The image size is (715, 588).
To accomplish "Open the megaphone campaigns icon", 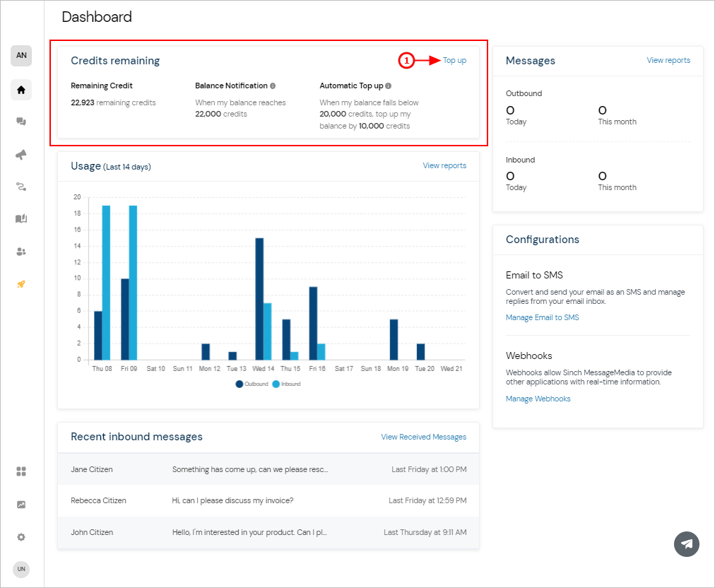I will pos(21,155).
